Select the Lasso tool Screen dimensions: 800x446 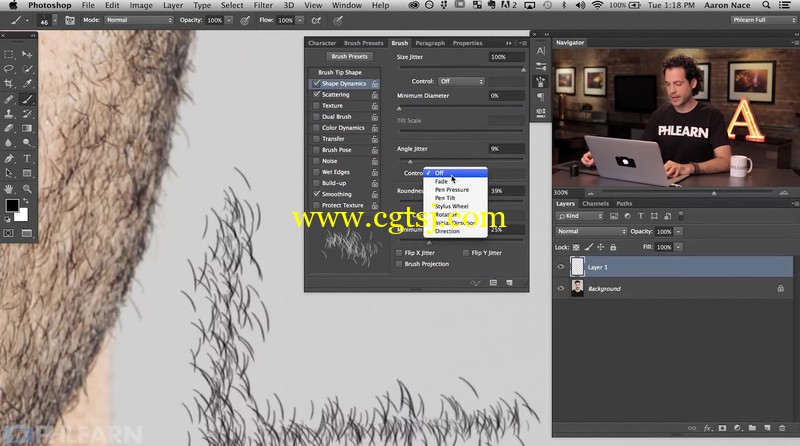[x=9, y=68]
